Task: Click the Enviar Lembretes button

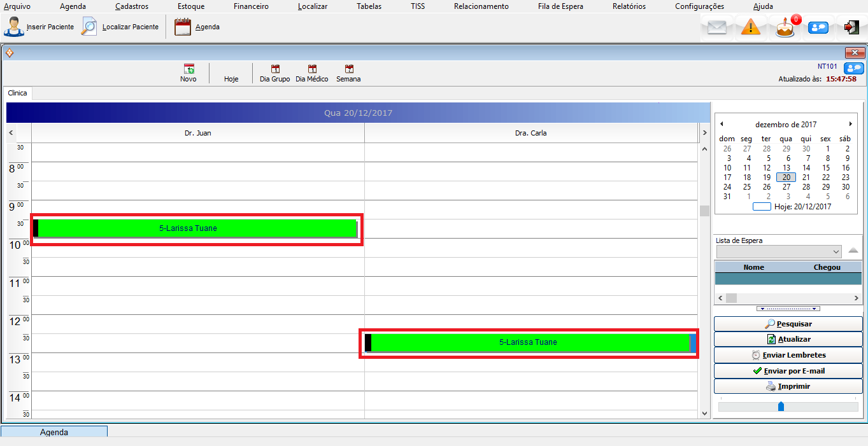Action: [788, 355]
